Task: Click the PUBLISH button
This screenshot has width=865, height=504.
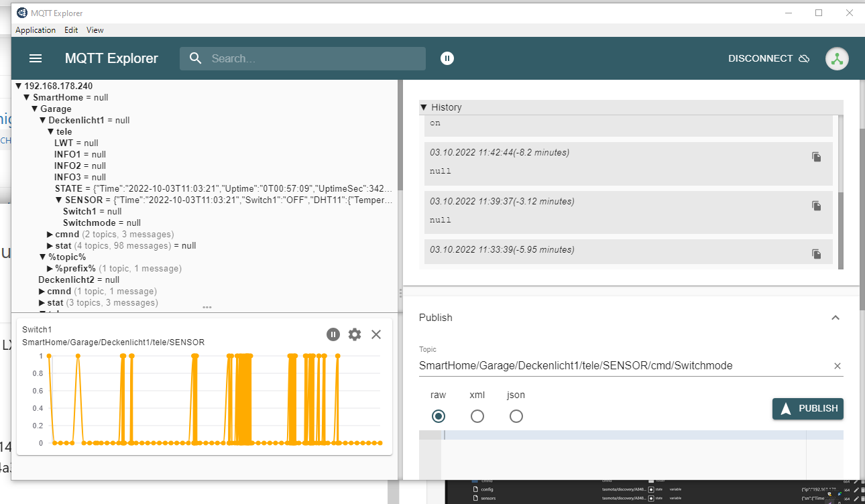Action: pos(808,408)
